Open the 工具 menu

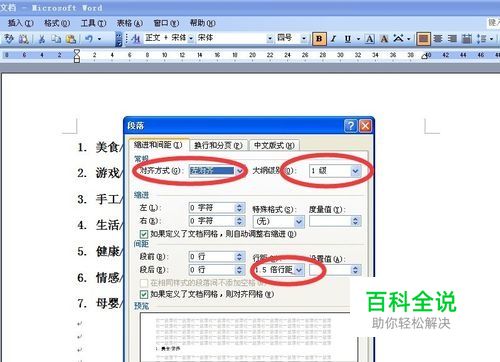(93, 23)
